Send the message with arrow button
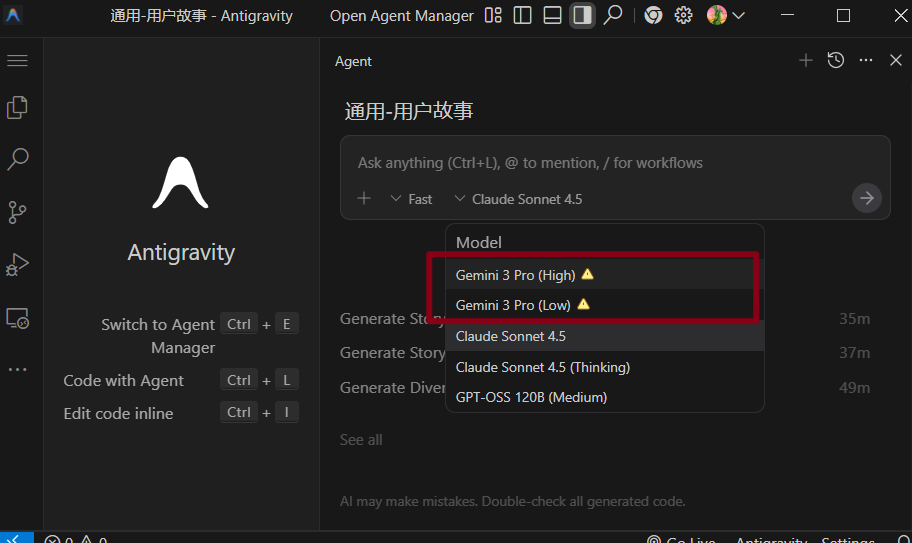Screen dimensions: 912x543 click(x=867, y=198)
